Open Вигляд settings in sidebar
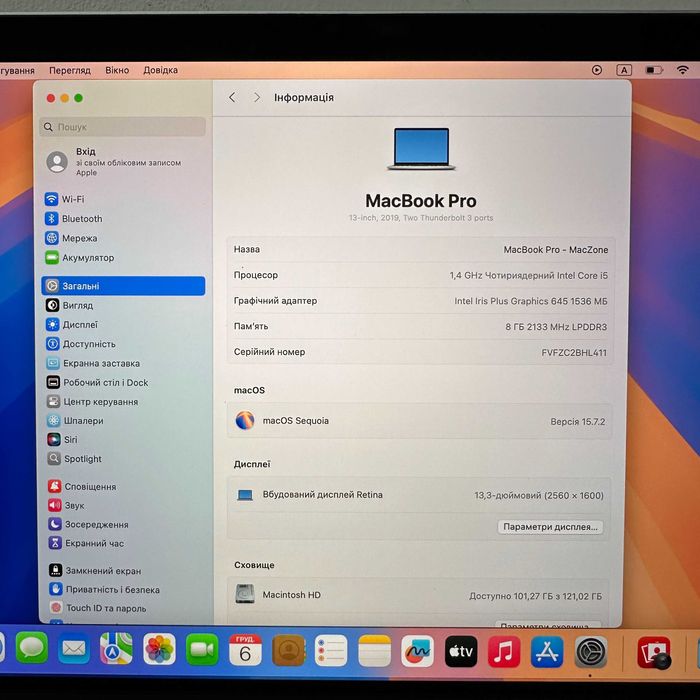700x700 pixels. point(70,305)
